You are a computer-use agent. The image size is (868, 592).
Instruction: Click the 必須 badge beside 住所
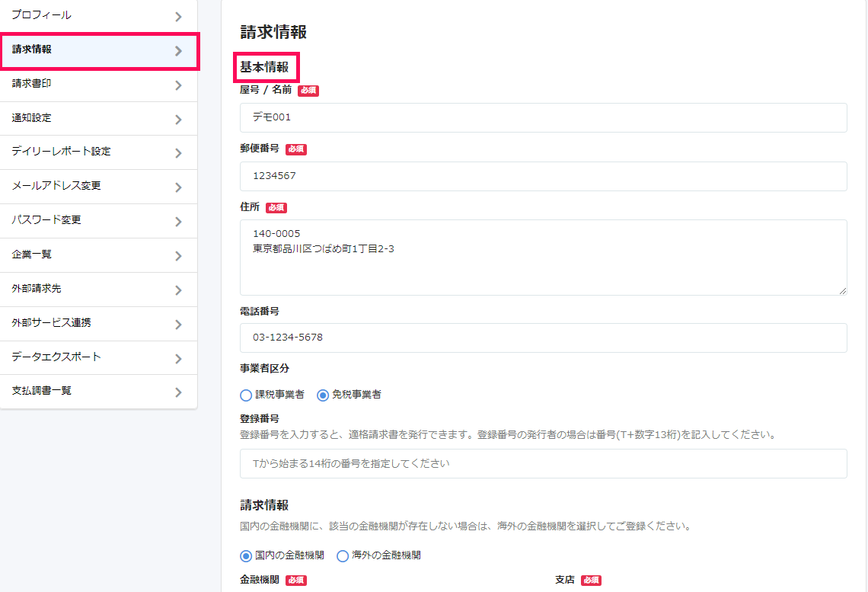[x=276, y=208]
